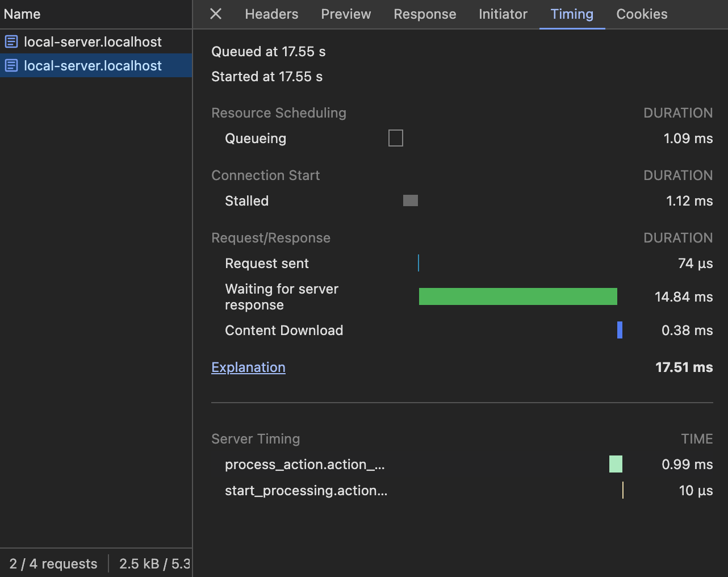The width and height of the screenshot is (728, 577).
Task: Click the Queueing timing box
Action: pos(396,138)
